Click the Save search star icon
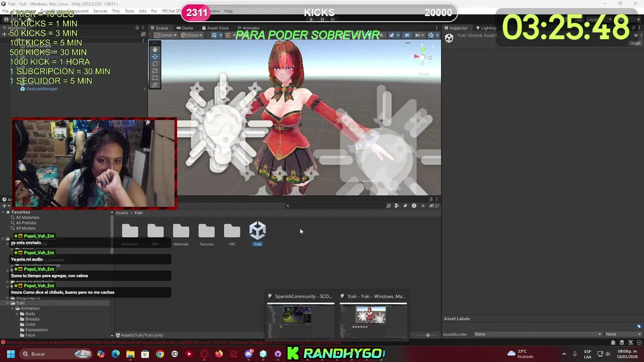Screen dimensions: 644x362 (423, 206)
